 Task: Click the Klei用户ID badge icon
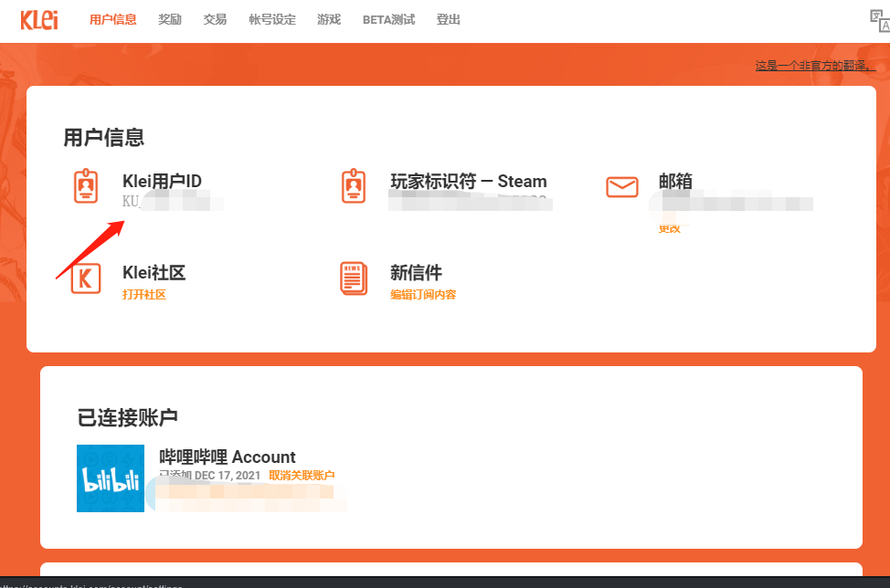(x=86, y=186)
